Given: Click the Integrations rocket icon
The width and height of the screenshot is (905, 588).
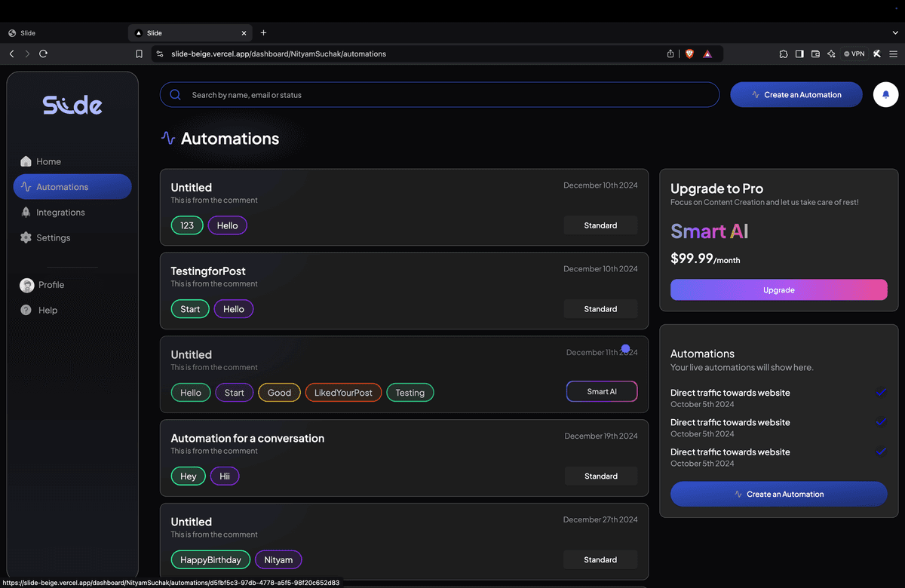Looking at the screenshot, I should tap(26, 213).
